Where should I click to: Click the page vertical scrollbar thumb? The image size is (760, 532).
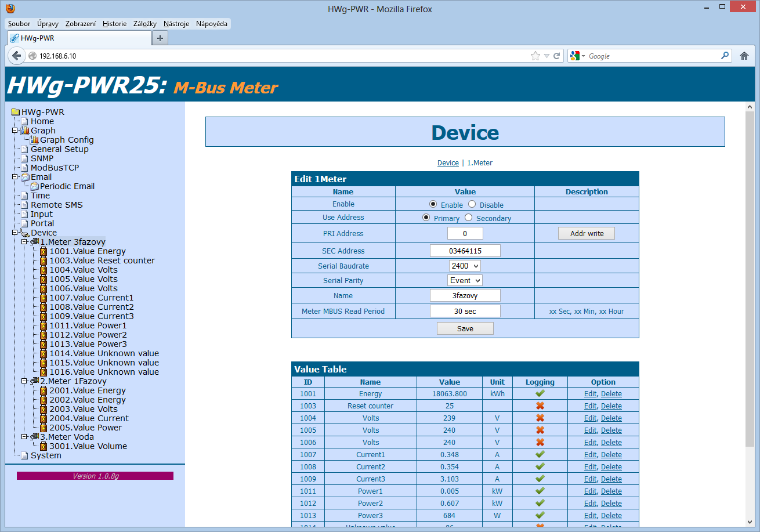coord(749,278)
